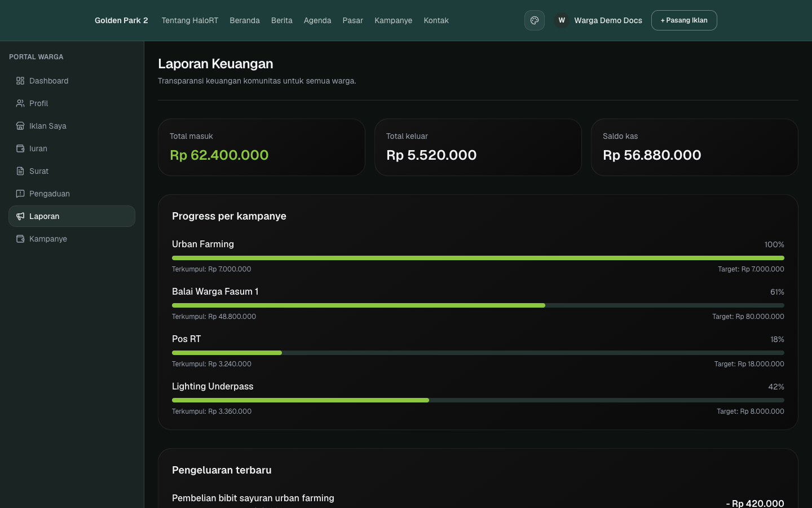
Task: Open Berita in top navigation
Action: 282,20
